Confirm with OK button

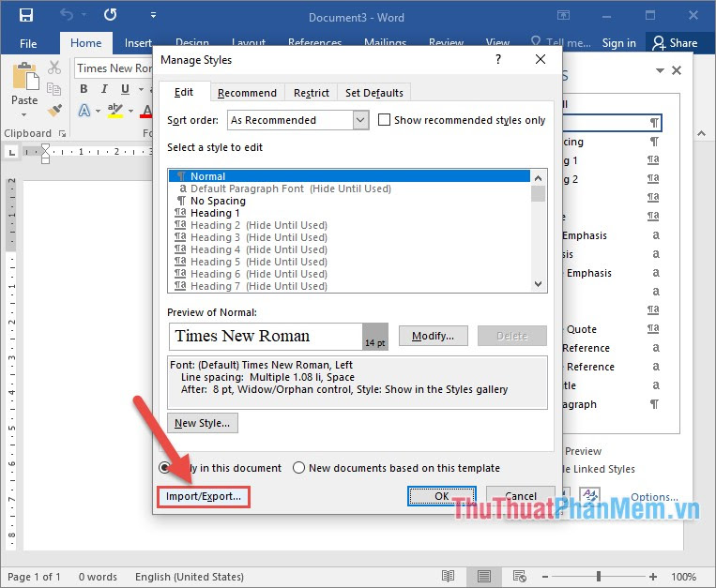(x=442, y=496)
